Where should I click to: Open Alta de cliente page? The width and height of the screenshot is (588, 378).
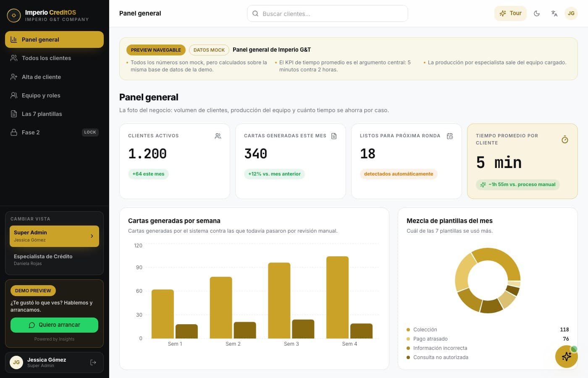click(54, 77)
